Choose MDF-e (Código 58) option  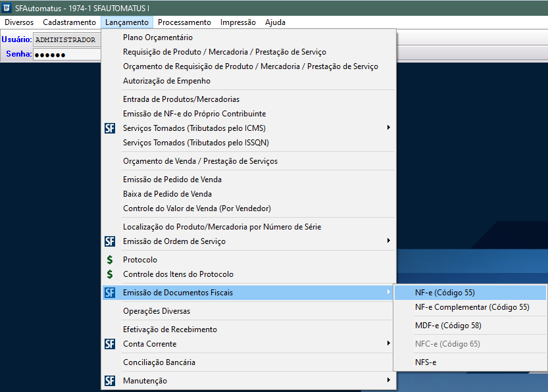click(447, 326)
